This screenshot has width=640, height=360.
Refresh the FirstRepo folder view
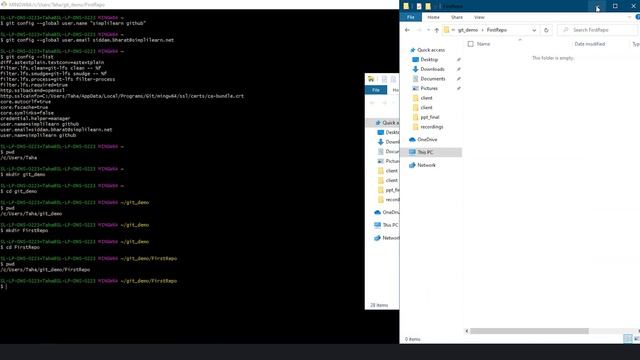pos(546,30)
